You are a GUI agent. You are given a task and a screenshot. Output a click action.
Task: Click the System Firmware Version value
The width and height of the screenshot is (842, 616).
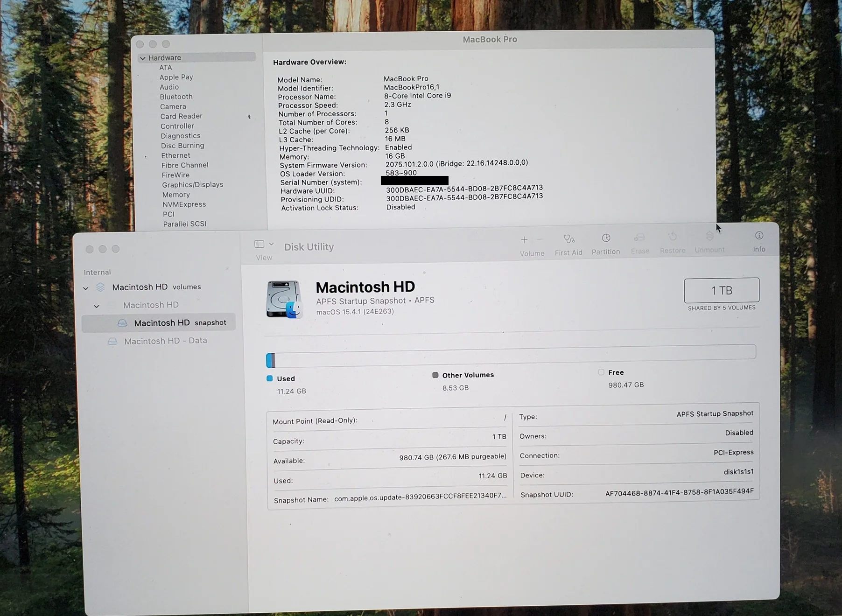pyautogui.click(x=456, y=164)
